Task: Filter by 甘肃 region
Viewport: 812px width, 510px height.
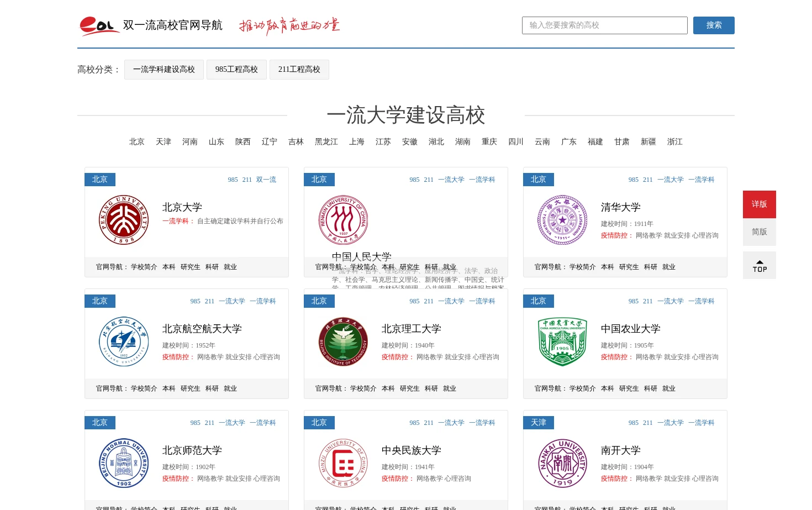Action: tap(622, 142)
